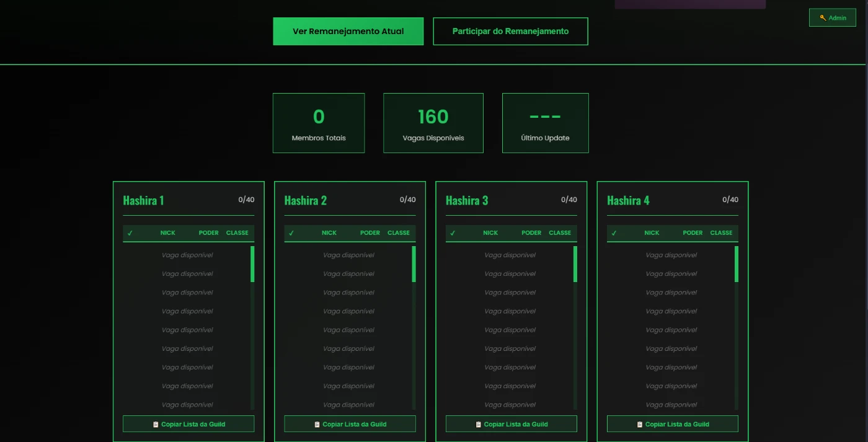
Task: Click checkmark column header in Hashira 2
Action: (291, 233)
